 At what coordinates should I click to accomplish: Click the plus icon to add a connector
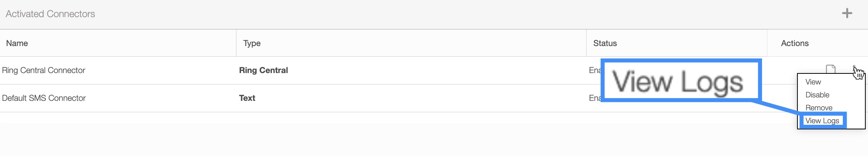[847, 13]
